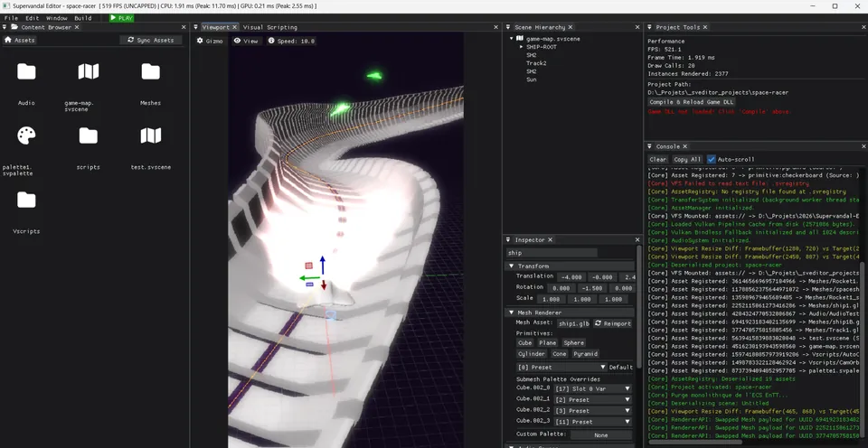Click the green PLAY button
The image size is (868, 448).
click(121, 18)
